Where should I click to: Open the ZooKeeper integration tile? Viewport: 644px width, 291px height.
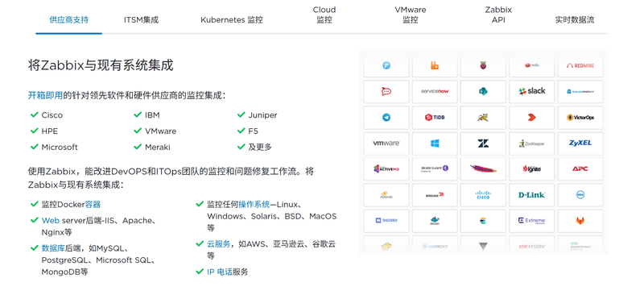531,143
